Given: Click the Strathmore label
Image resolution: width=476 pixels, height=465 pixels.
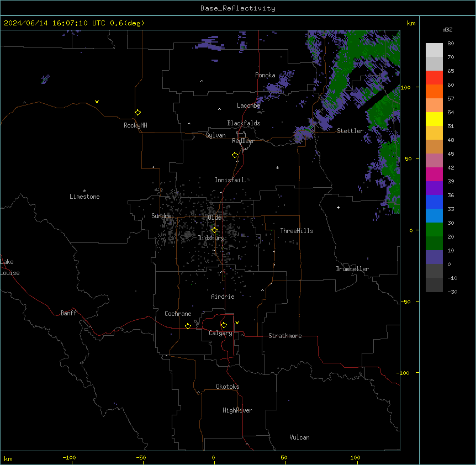Looking at the screenshot, I should (x=285, y=336).
